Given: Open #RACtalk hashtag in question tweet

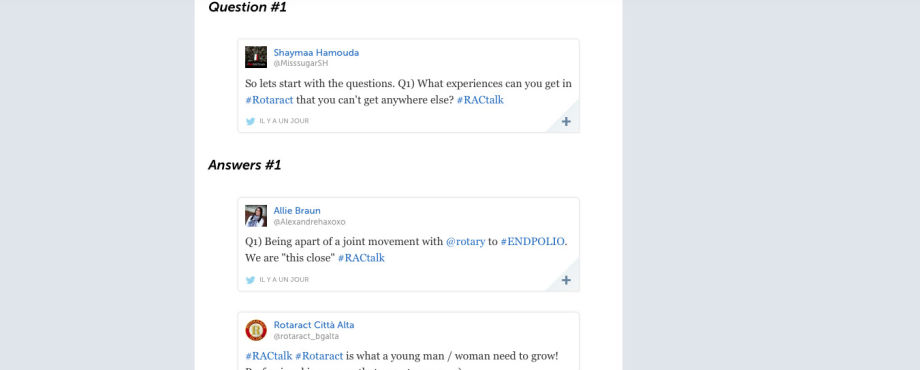Looking at the screenshot, I should point(480,100).
